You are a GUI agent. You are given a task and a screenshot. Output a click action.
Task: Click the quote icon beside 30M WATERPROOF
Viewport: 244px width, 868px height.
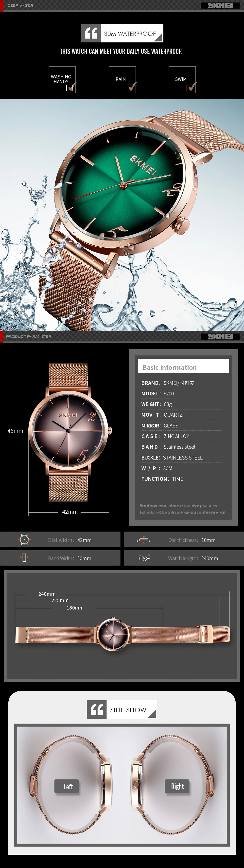91,33
